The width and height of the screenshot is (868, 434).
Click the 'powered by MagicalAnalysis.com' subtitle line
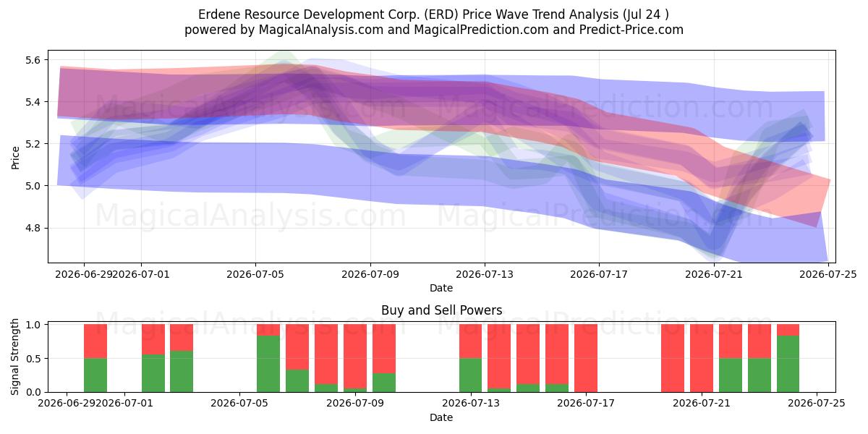434,30
